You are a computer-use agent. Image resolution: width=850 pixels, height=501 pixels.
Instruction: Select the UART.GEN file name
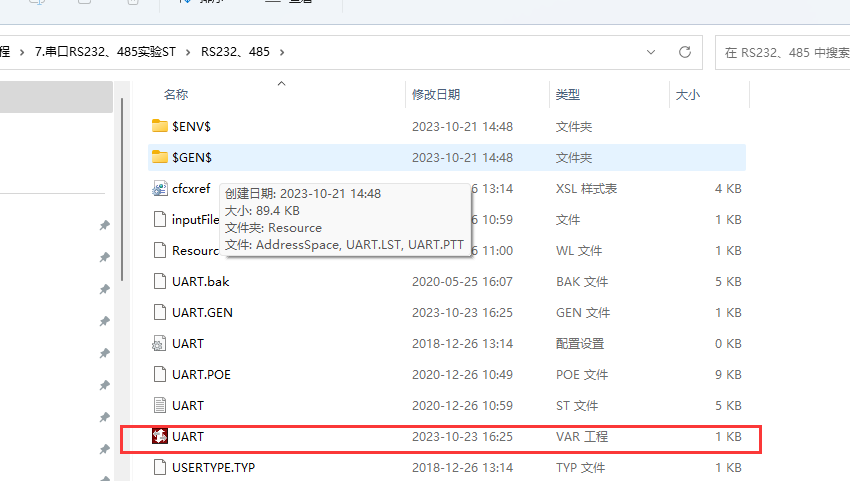[202, 312]
